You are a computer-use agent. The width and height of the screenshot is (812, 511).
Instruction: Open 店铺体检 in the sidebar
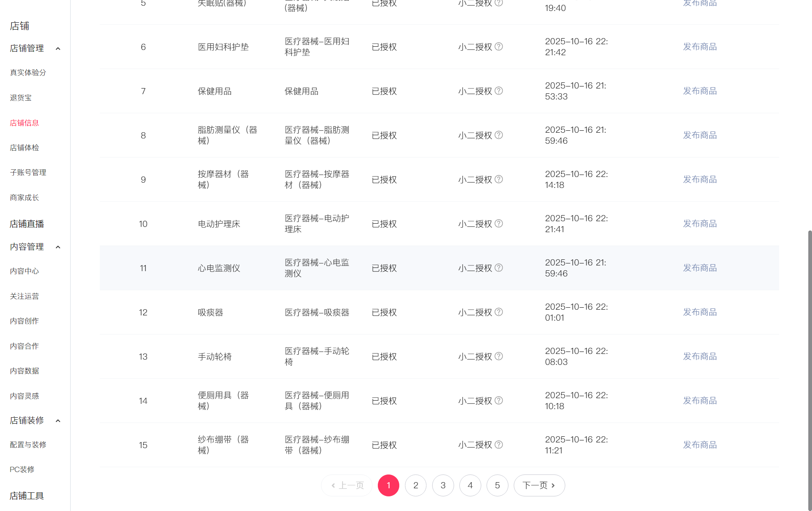24,148
